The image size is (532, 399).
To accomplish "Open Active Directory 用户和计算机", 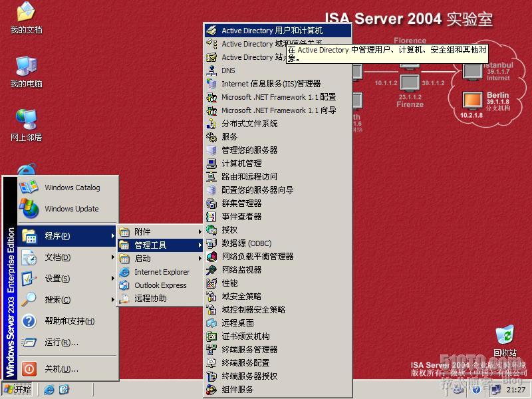I will coord(278,31).
